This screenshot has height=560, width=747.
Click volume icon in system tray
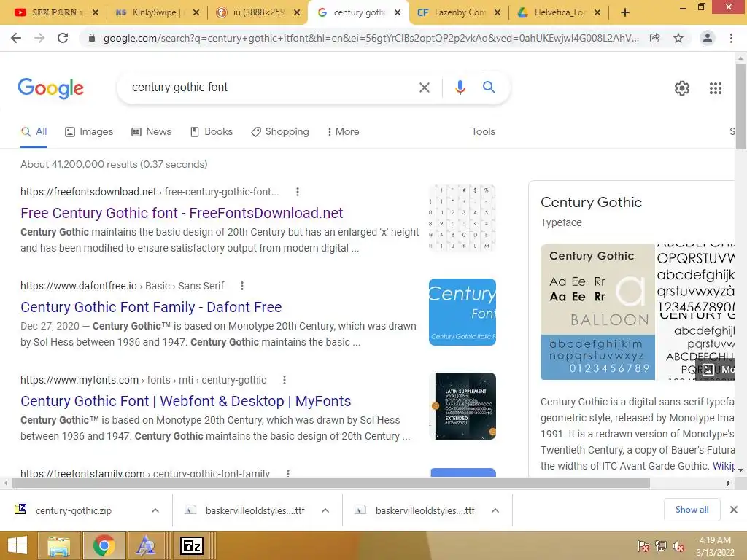coord(678,546)
